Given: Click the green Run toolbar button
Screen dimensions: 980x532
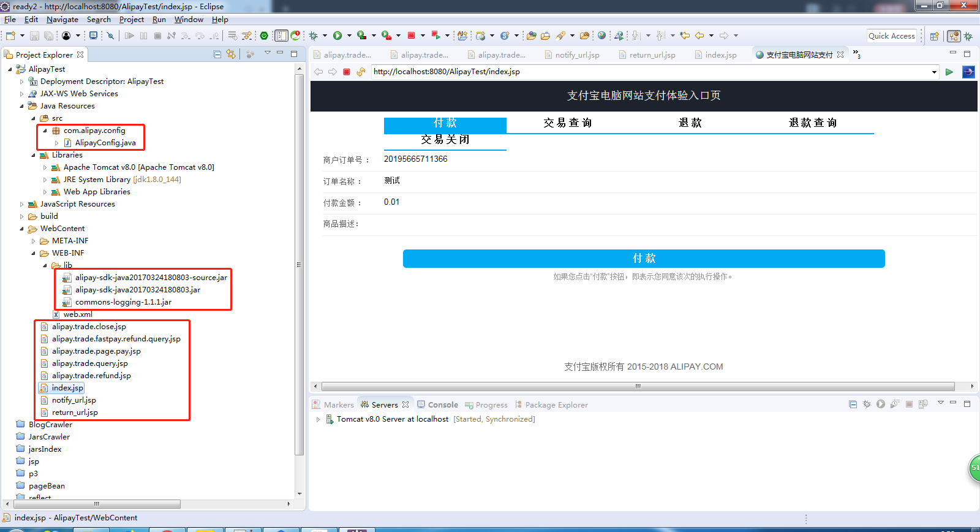Looking at the screenshot, I should pos(337,36).
